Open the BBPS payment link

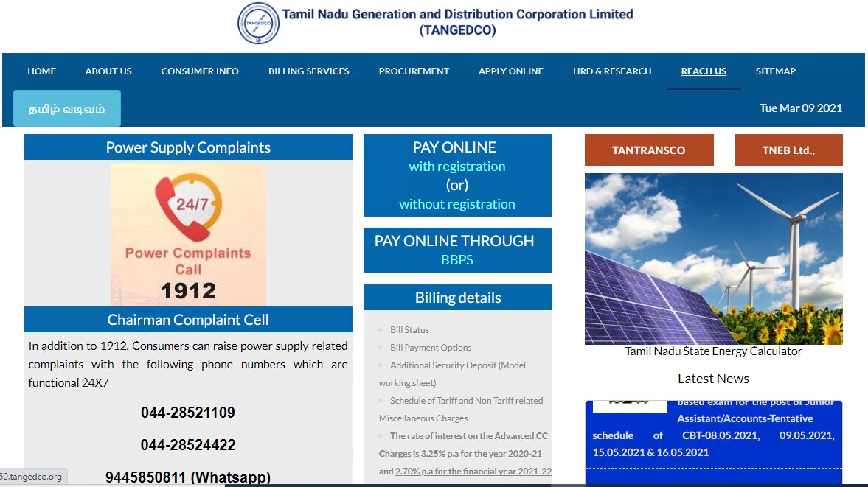click(457, 260)
